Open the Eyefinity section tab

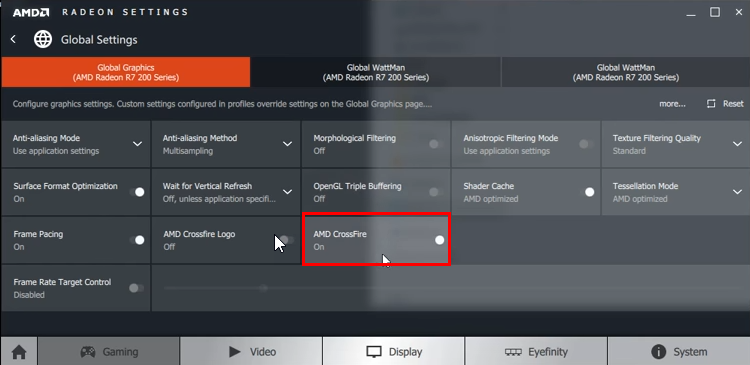click(536, 351)
